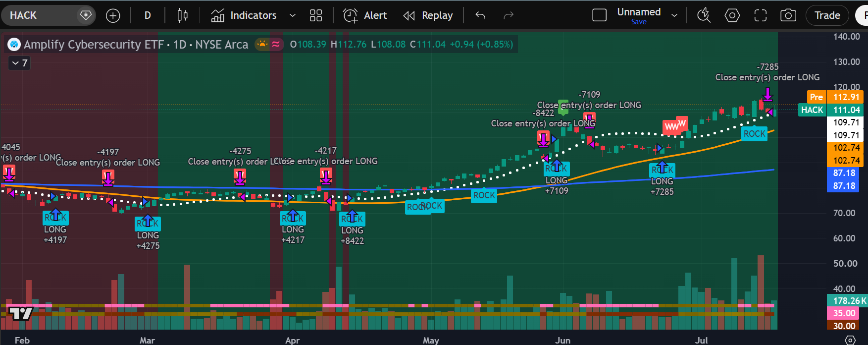Start bar Replay mode
The image size is (868, 345).
428,16
